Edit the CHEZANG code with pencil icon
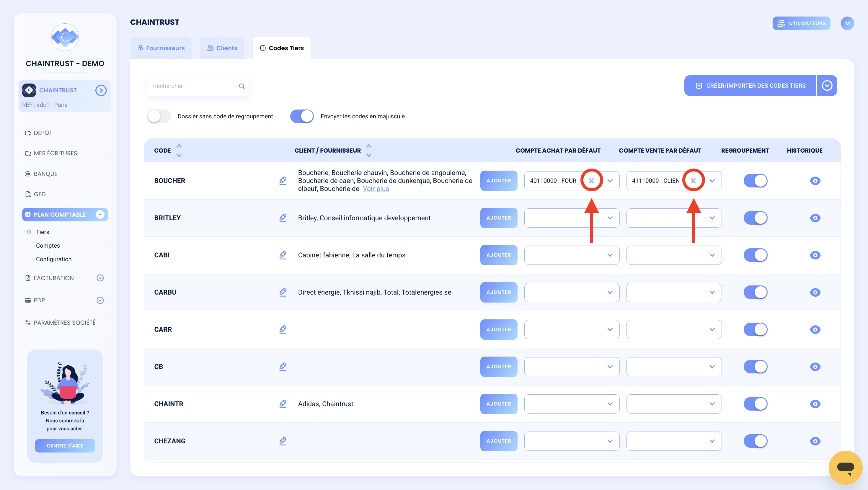868x490 pixels. pyautogui.click(x=283, y=441)
